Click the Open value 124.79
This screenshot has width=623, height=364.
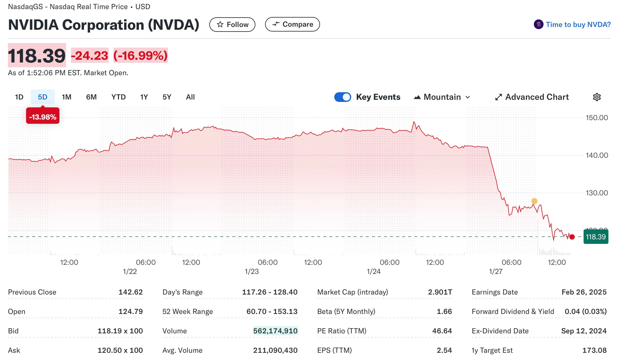[130, 312]
